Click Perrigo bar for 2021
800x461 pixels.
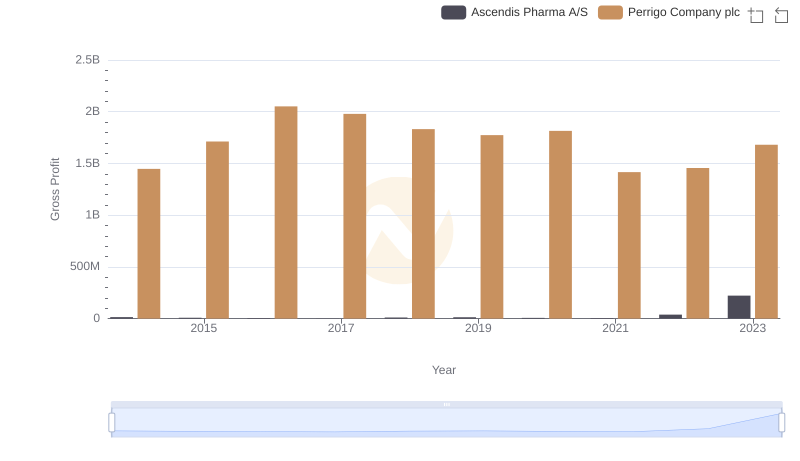point(629,245)
